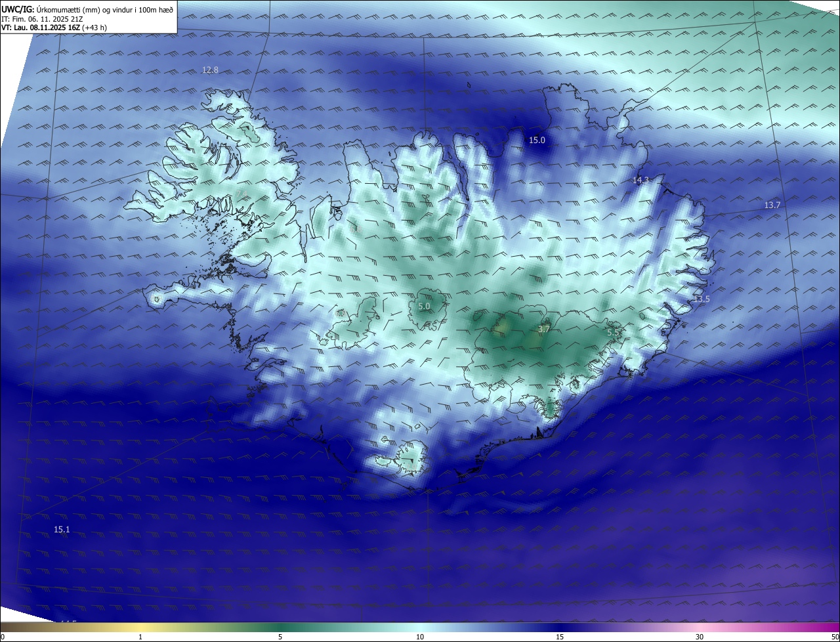Click the 5.5 value label on the map

click(x=613, y=333)
